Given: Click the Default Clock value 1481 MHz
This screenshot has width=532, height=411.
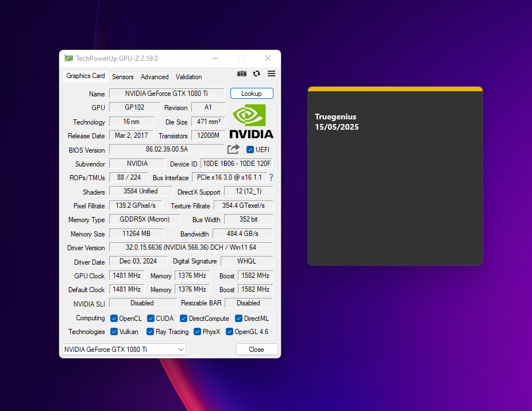Looking at the screenshot, I should 126,289.
